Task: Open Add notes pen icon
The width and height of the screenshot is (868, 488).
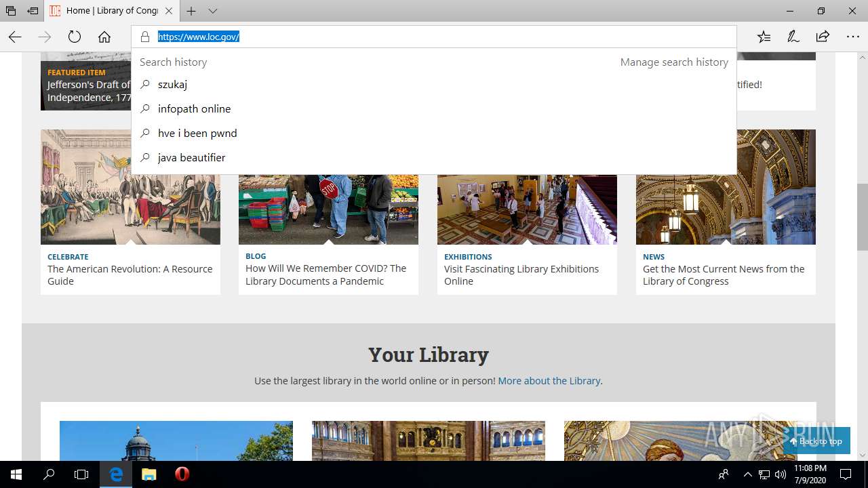Action: 793,37
